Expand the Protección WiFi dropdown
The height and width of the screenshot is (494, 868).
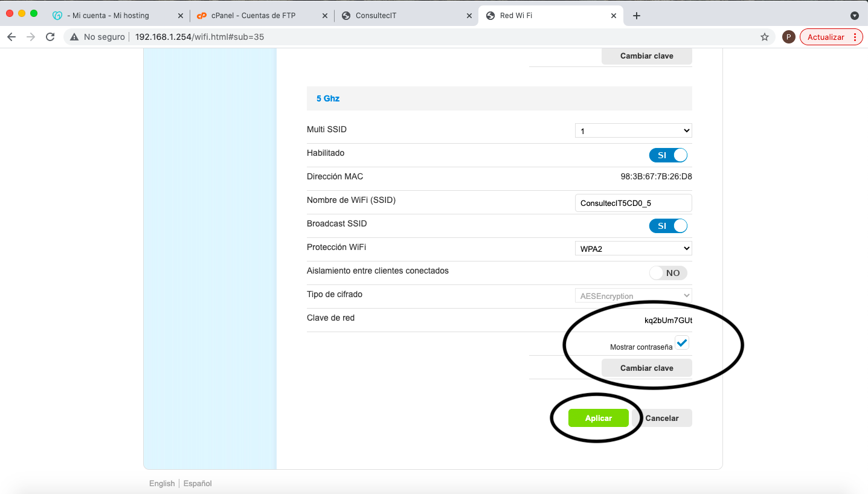point(633,248)
